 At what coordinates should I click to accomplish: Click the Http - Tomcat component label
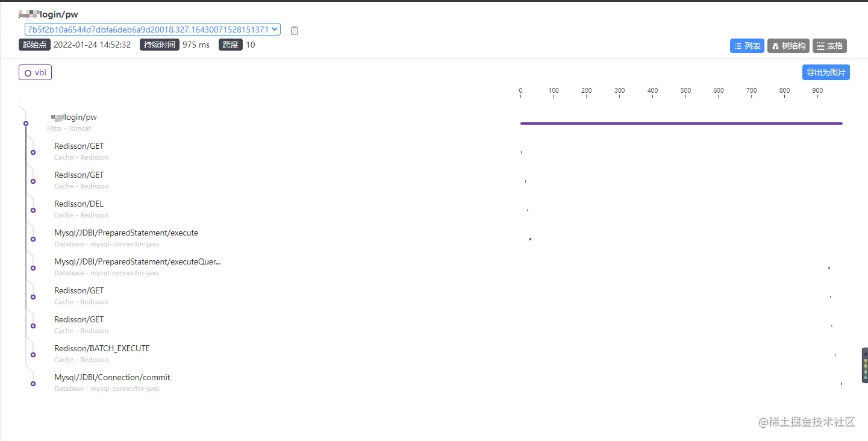[x=69, y=128]
